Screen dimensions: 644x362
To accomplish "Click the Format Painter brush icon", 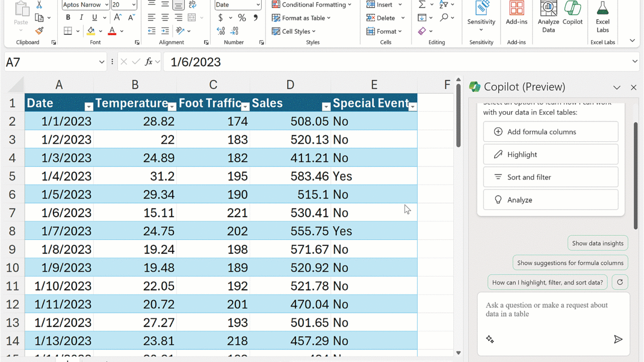I will click(39, 31).
